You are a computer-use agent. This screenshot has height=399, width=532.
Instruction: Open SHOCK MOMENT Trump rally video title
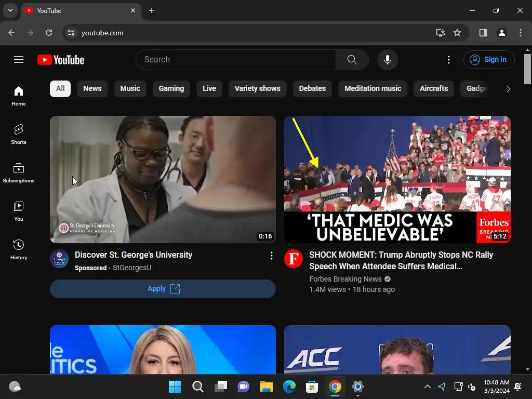[x=401, y=261]
